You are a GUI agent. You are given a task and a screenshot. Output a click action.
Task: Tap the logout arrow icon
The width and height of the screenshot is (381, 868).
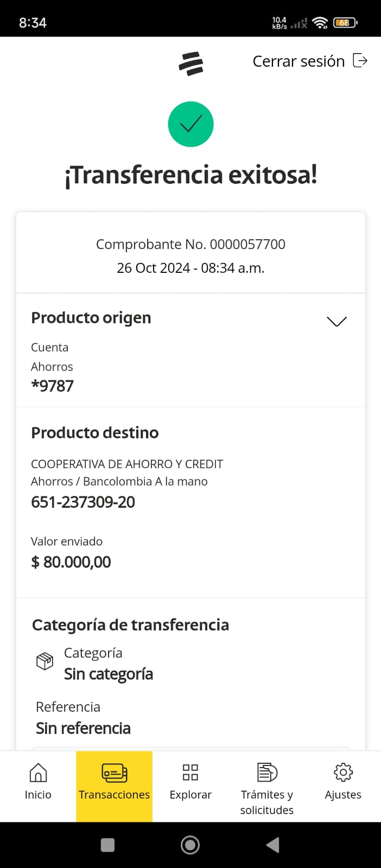360,60
